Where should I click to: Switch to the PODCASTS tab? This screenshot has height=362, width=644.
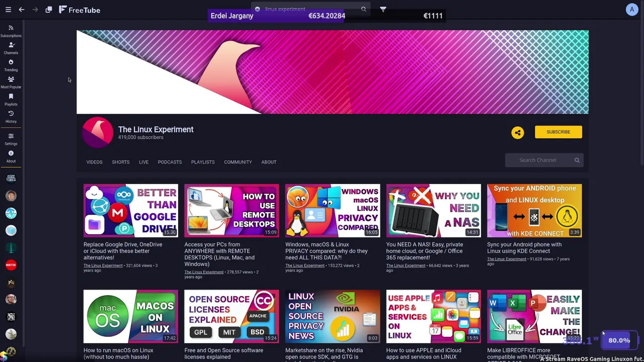(x=170, y=162)
